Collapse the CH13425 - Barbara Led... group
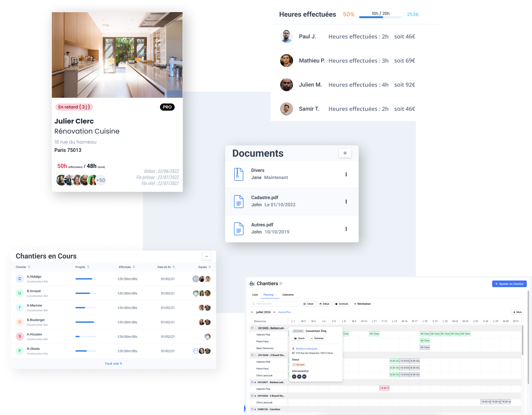The height and width of the screenshot is (415, 532). pyautogui.click(x=252, y=328)
